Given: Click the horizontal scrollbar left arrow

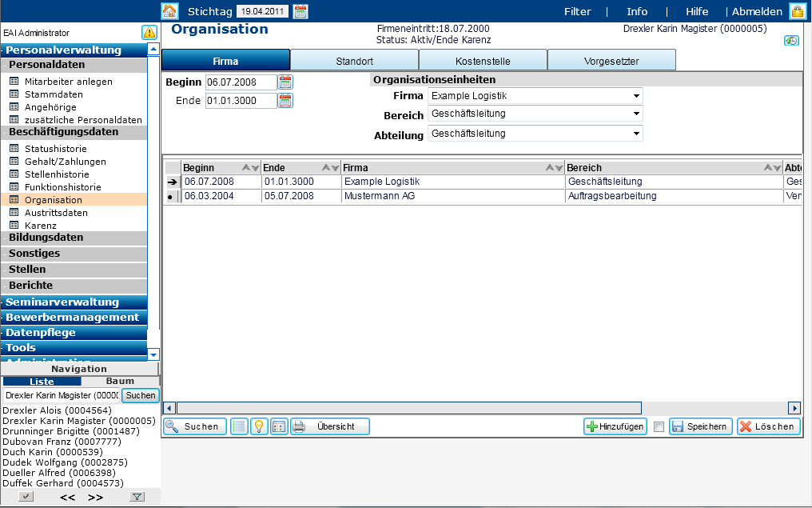Looking at the screenshot, I should pyautogui.click(x=169, y=408).
